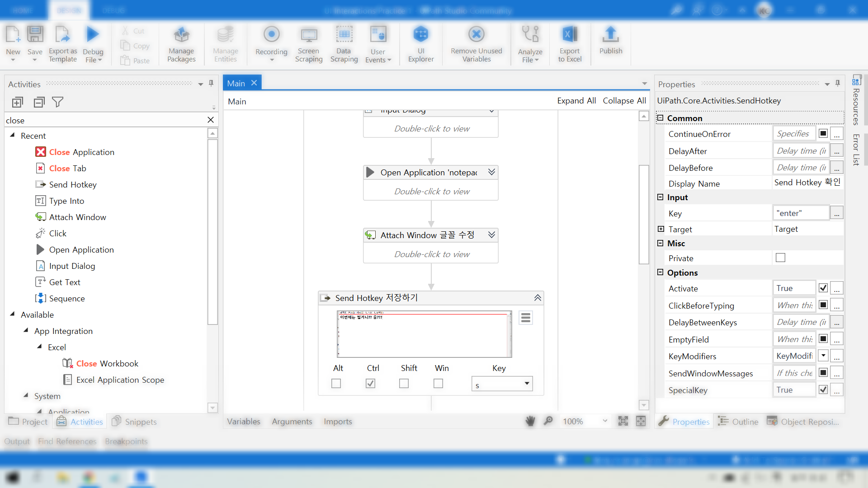868x488 pixels.
Task: Open the zoom level dropdown
Action: point(605,421)
